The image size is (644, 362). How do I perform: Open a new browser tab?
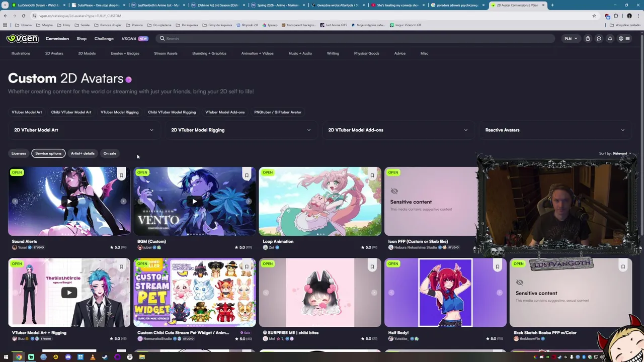(552, 5)
